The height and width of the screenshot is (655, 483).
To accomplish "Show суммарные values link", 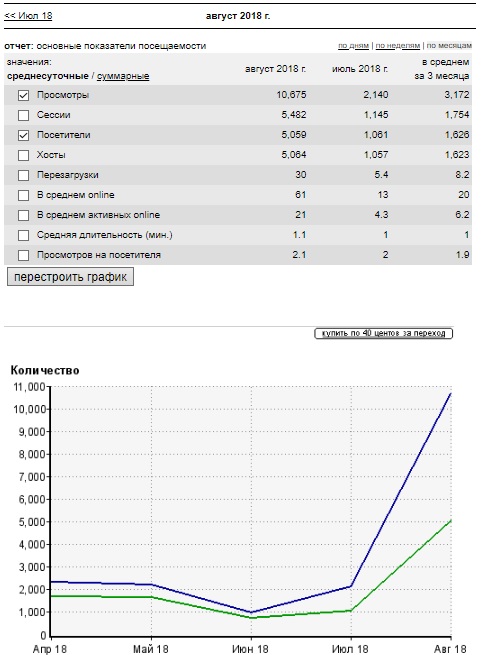I will (123, 76).
